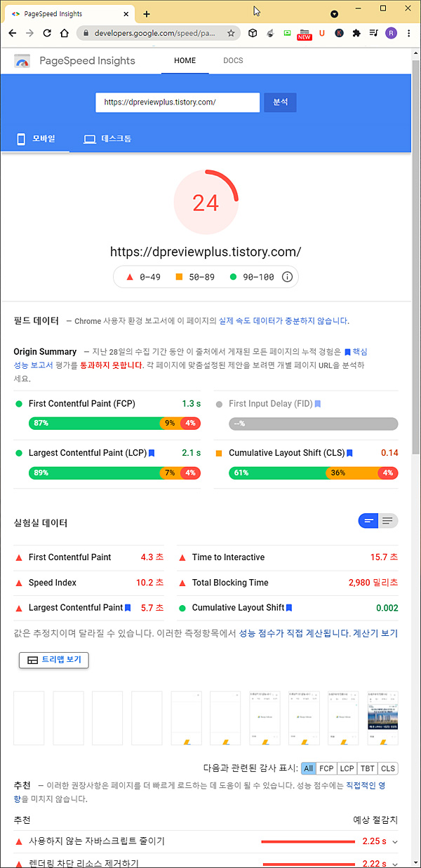Open the Chrome three-dot menu
The image size is (421, 868).
pos(408,33)
